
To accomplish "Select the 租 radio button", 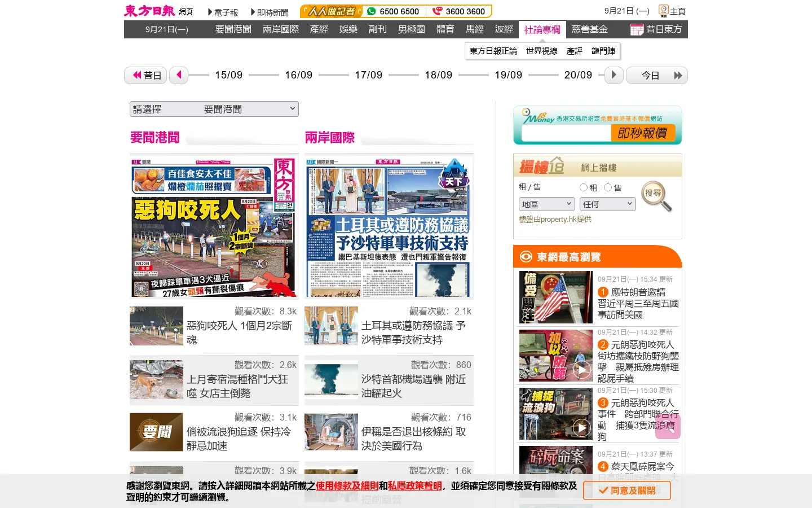I will [x=584, y=187].
